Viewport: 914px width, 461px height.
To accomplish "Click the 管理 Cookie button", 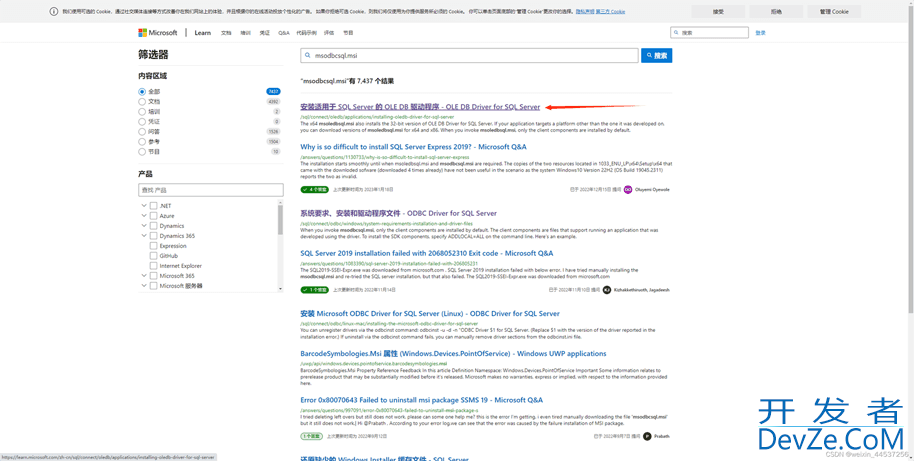I will coord(834,12).
